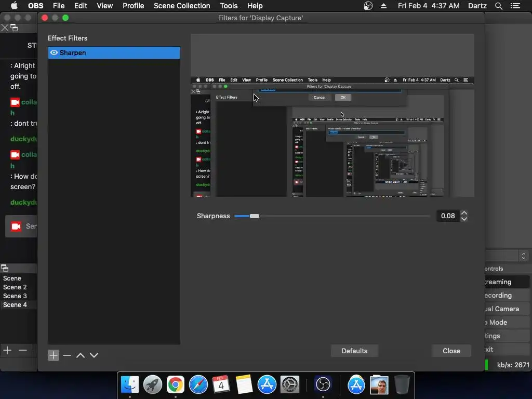Select Scene 4 in the scenes list

15,304
